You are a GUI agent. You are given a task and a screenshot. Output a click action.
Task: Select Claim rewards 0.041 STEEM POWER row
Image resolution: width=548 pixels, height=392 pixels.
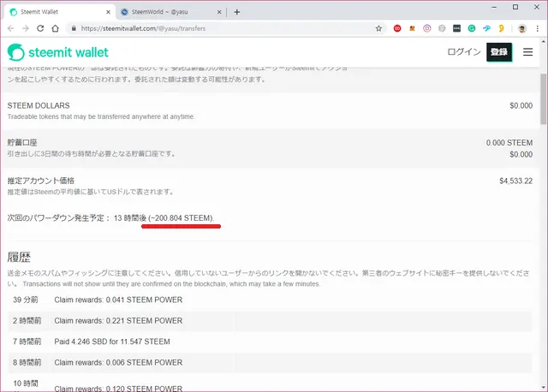pyautogui.click(x=270, y=300)
